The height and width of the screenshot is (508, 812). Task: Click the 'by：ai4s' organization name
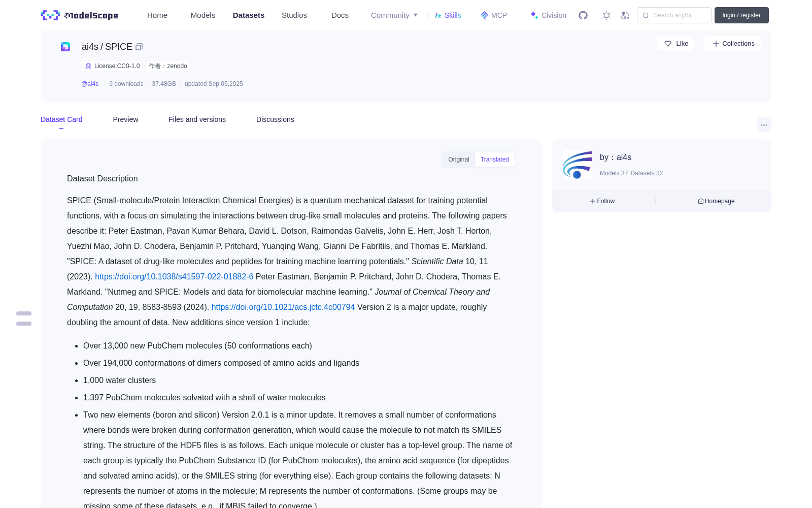tap(616, 157)
